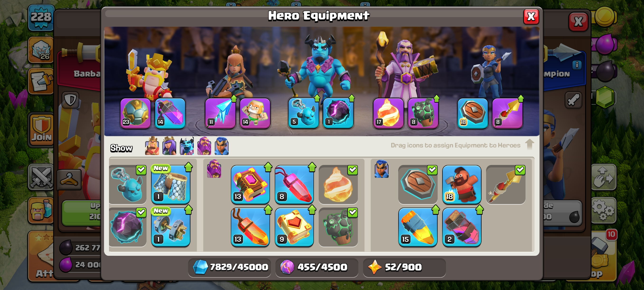Click the Join clan shield button
644x290 pixels.
coord(41,130)
